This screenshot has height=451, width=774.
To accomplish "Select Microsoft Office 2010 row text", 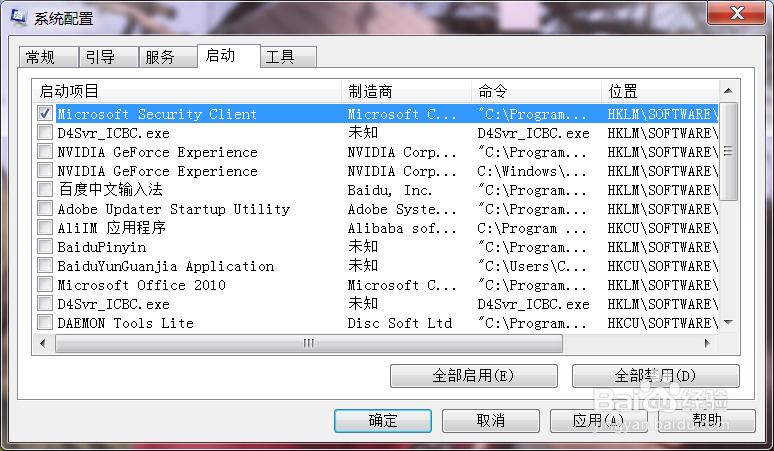I will tap(142, 285).
